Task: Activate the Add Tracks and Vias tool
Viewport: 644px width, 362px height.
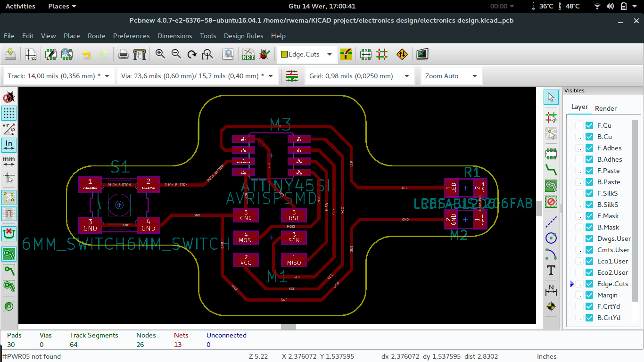Action: click(551, 169)
